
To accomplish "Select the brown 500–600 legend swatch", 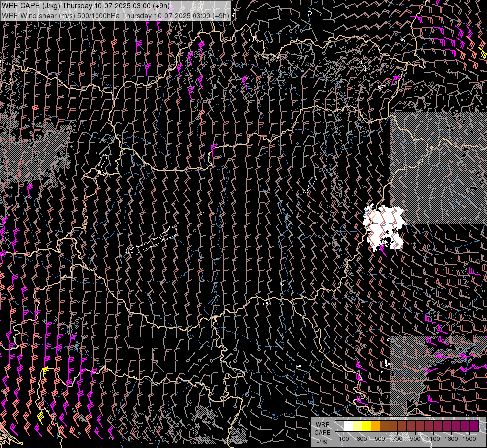I will pyautogui.click(x=384, y=426).
